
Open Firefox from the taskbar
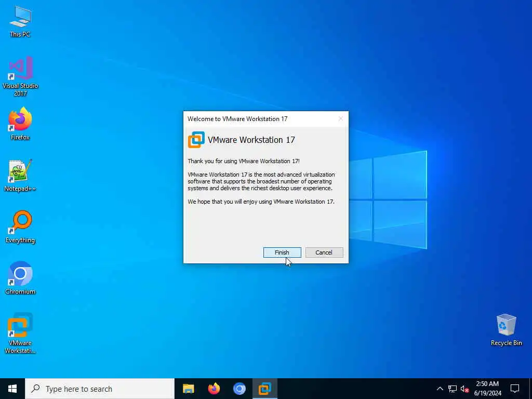pyautogui.click(x=214, y=389)
